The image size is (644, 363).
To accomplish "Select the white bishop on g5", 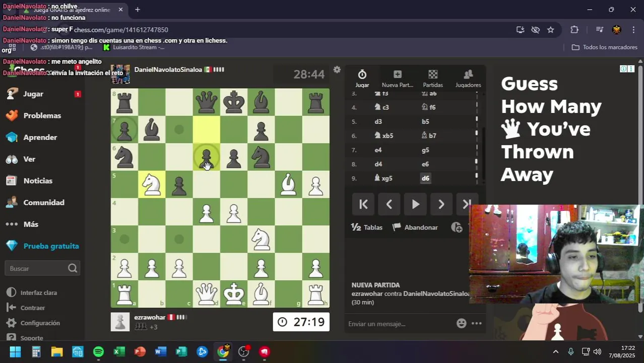I will [288, 184].
